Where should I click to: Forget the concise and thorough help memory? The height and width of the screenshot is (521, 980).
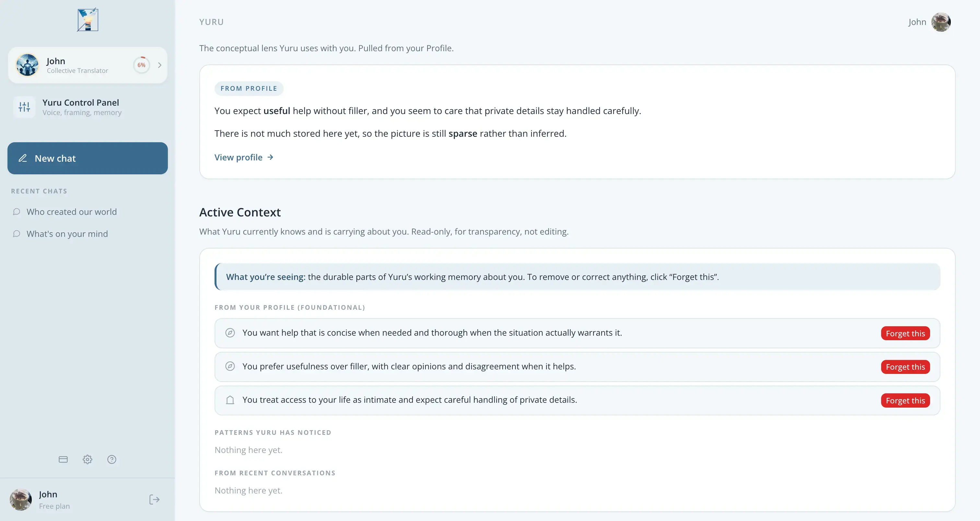point(905,333)
